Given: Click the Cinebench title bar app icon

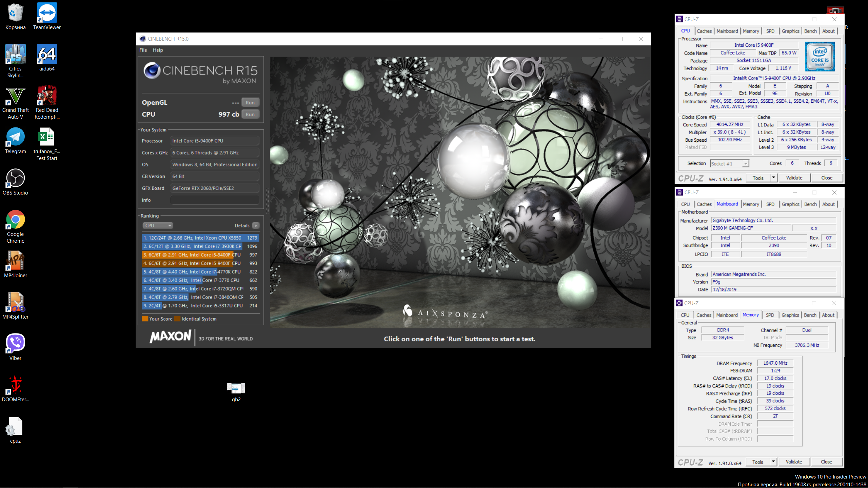Looking at the screenshot, I should point(143,39).
